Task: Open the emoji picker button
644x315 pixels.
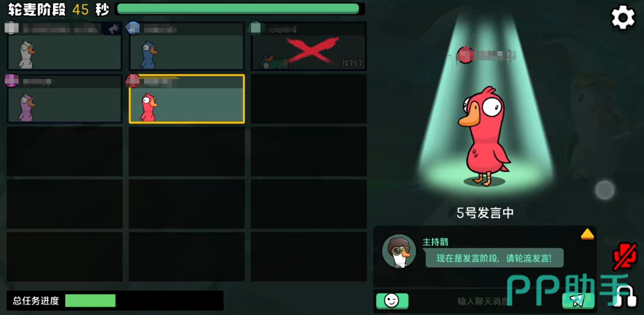Action: click(392, 301)
